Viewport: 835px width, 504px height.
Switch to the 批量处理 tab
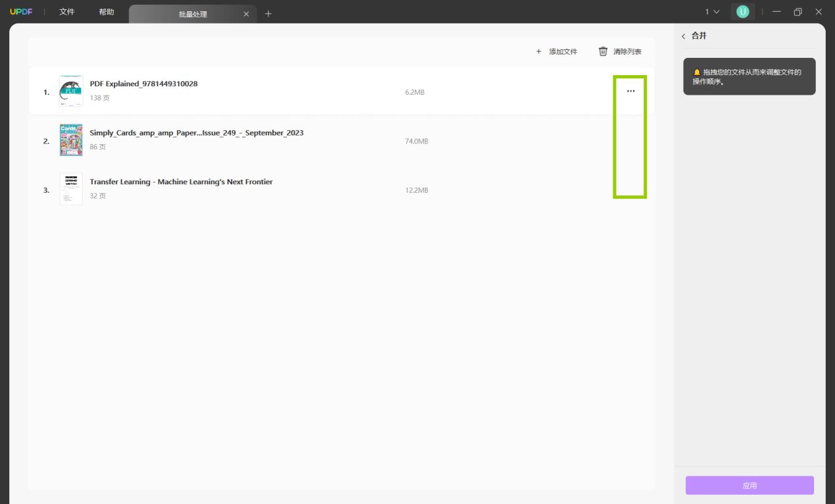pos(193,14)
